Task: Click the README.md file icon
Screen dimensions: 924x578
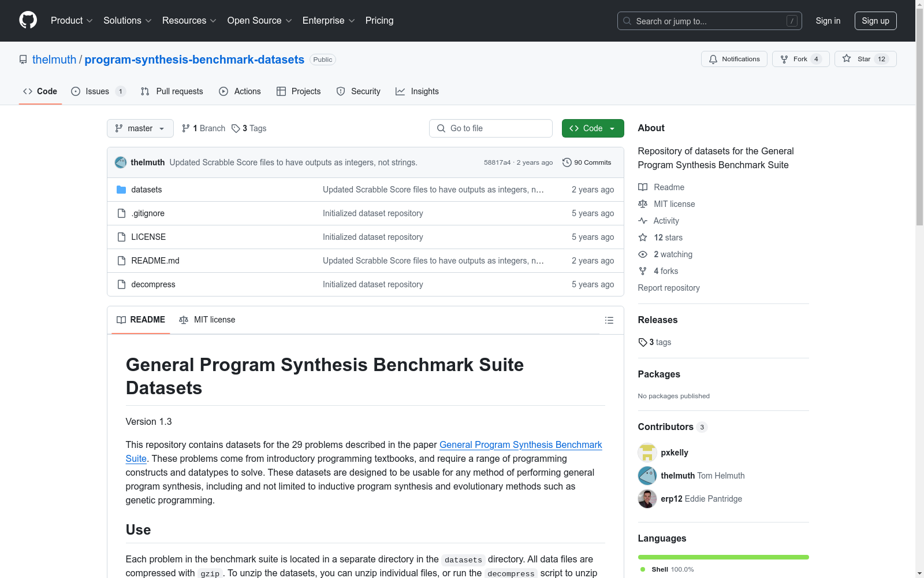Action: pyautogui.click(x=121, y=261)
